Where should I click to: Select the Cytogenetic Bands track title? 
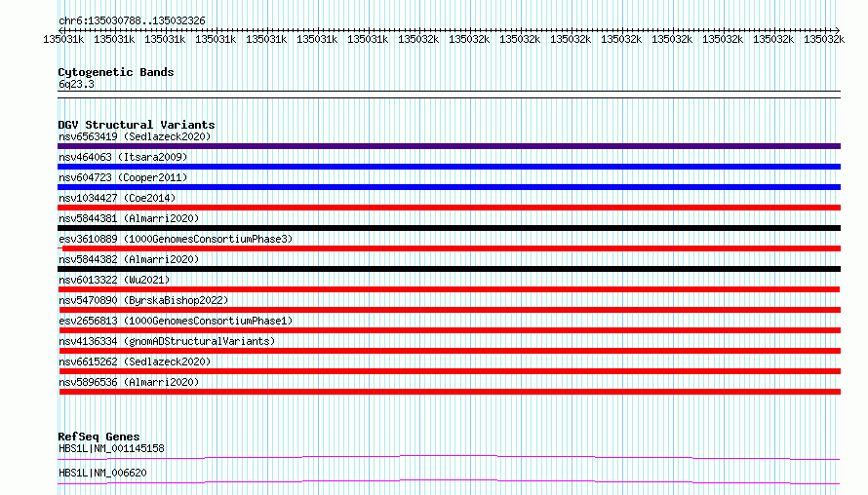coord(116,72)
